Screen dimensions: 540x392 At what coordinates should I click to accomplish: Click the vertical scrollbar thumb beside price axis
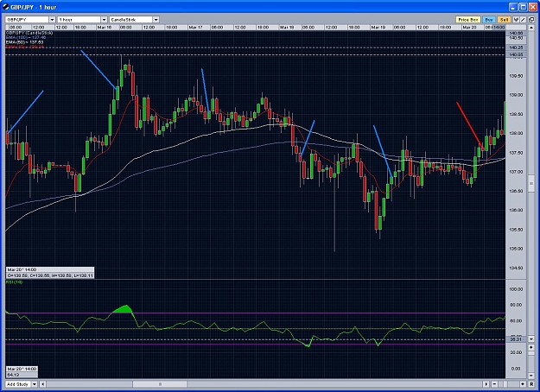[531, 184]
